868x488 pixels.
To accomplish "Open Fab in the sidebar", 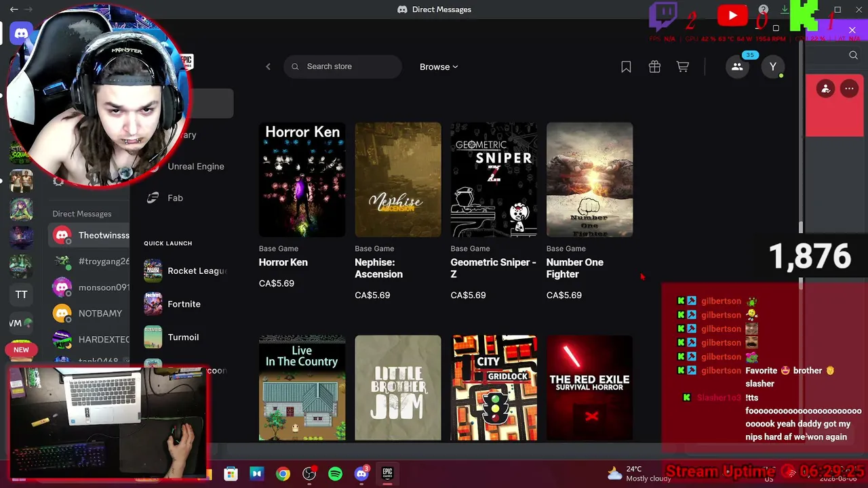I will pyautogui.click(x=175, y=198).
